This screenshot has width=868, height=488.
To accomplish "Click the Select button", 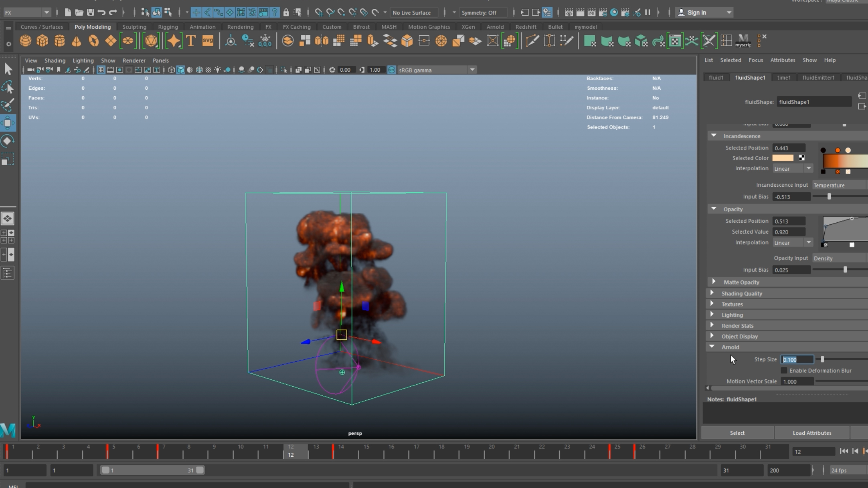I will pyautogui.click(x=737, y=433).
